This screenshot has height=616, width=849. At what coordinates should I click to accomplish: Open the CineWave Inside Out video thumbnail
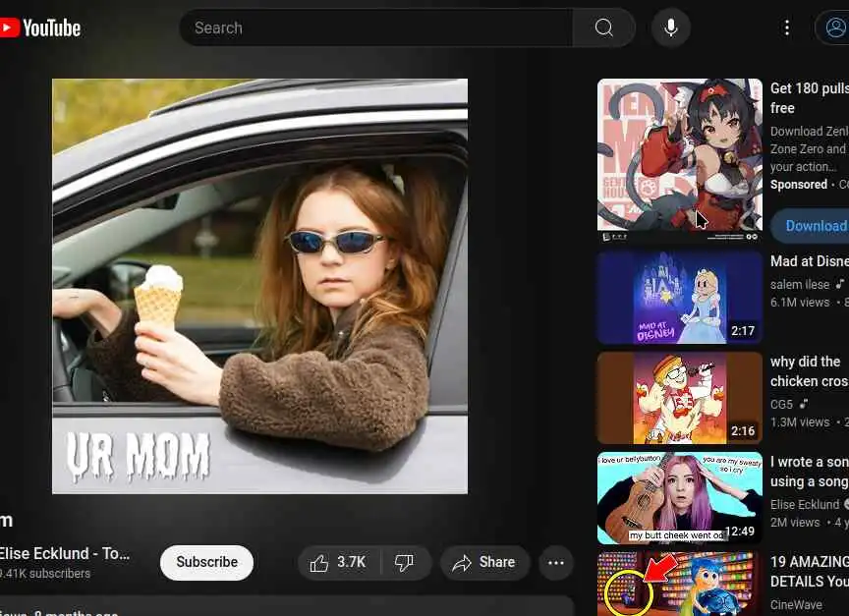[x=680, y=584]
